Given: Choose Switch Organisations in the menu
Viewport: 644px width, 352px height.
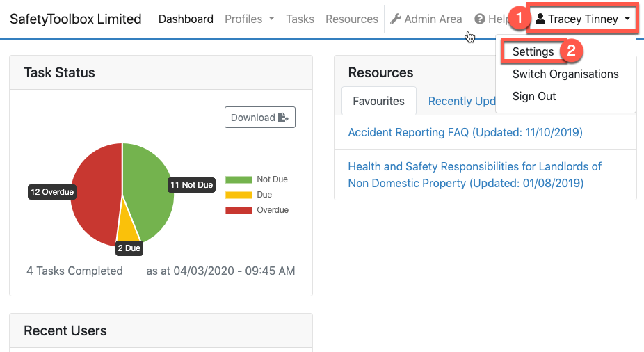Looking at the screenshot, I should click(565, 74).
